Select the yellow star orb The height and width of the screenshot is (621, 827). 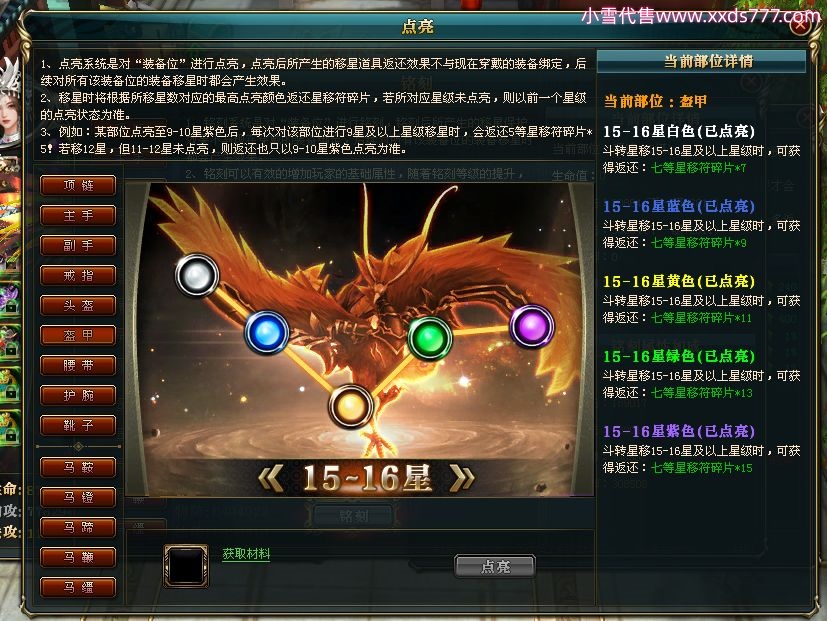click(x=351, y=406)
